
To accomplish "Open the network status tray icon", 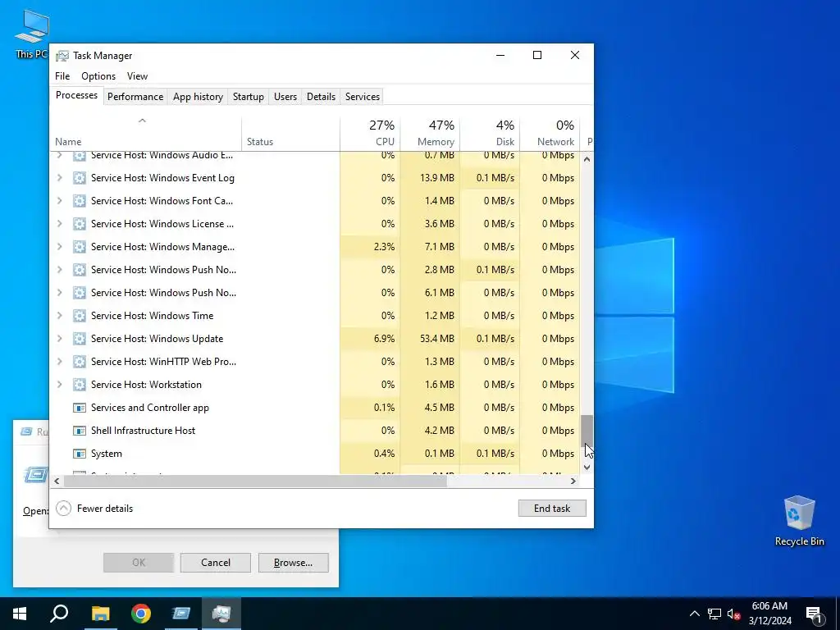I will pyautogui.click(x=714, y=614).
